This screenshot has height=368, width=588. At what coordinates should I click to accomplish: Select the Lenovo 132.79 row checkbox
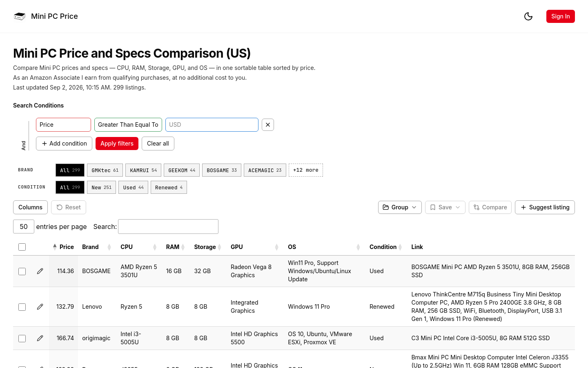pos(22,307)
